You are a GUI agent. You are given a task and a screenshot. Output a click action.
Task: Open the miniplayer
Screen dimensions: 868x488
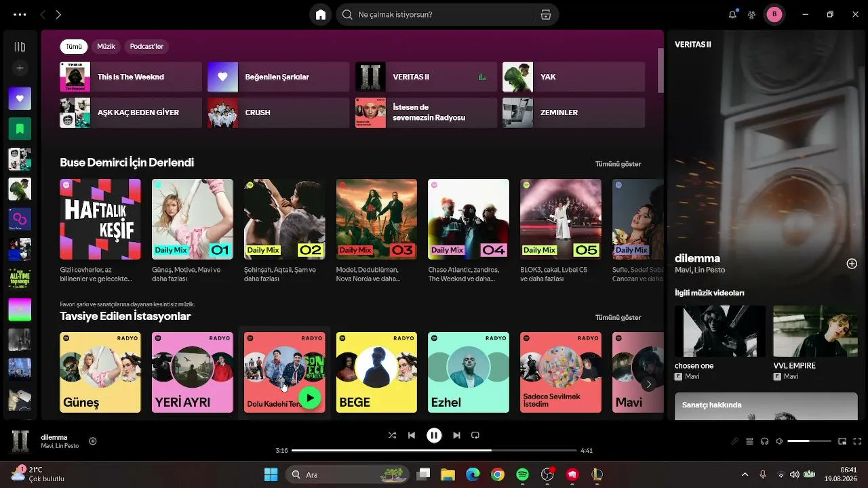click(842, 441)
